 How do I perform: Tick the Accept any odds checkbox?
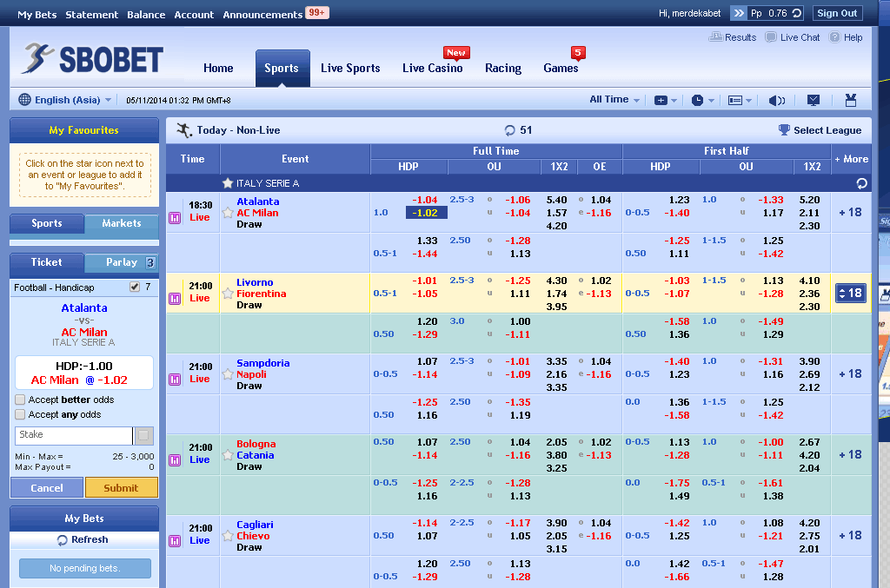click(20, 414)
